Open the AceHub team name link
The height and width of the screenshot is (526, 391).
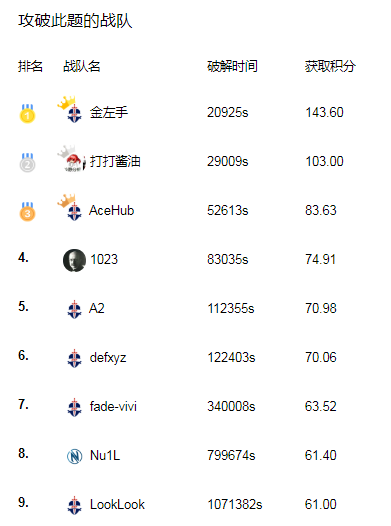[x=112, y=210]
